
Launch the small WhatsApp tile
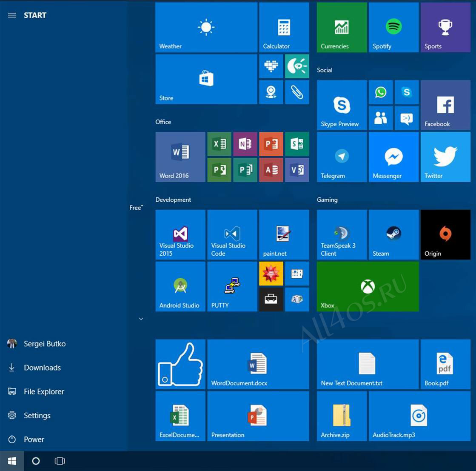click(381, 92)
